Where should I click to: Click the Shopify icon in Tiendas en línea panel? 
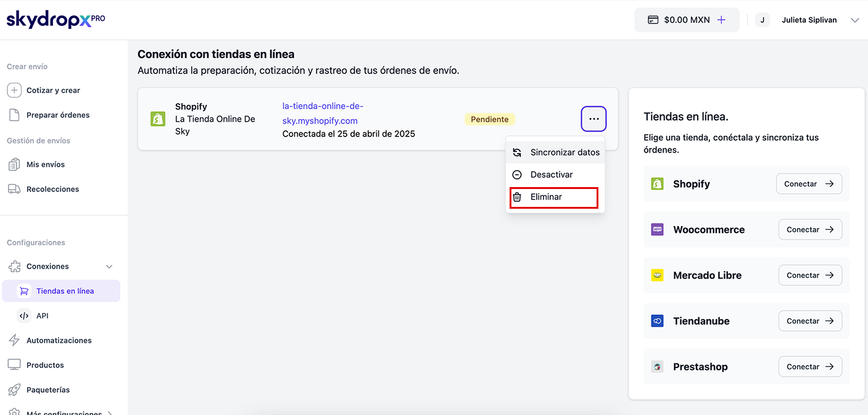(x=657, y=184)
